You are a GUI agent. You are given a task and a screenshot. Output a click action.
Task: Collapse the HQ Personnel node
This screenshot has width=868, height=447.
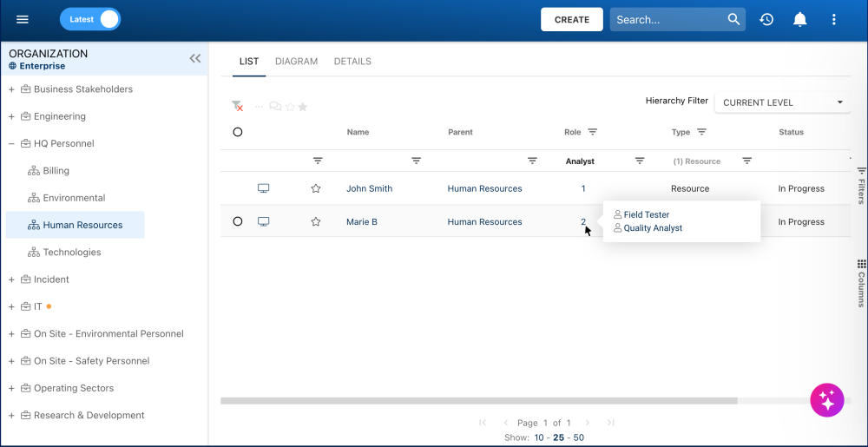click(11, 143)
